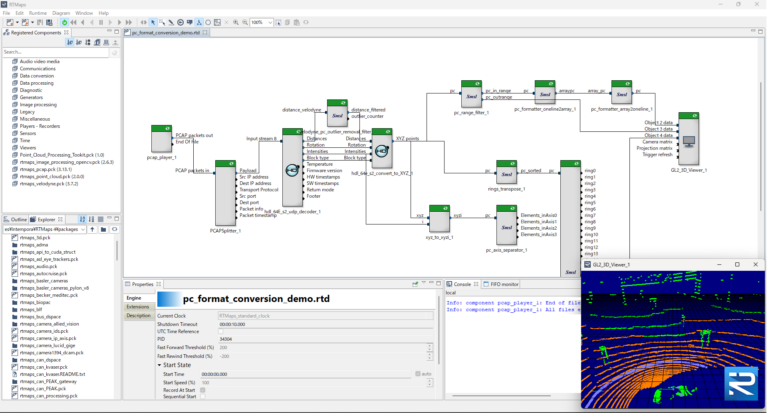Select Point_Cloud_Processing_Toolkit.pck in component list
The height and width of the screenshot is (413, 768).
point(62,155)
